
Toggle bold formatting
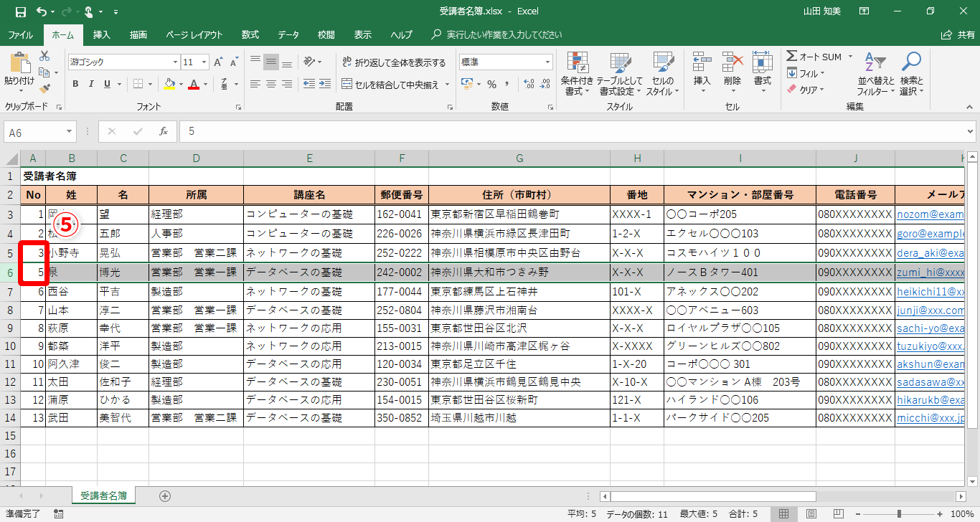coord(75,84)
